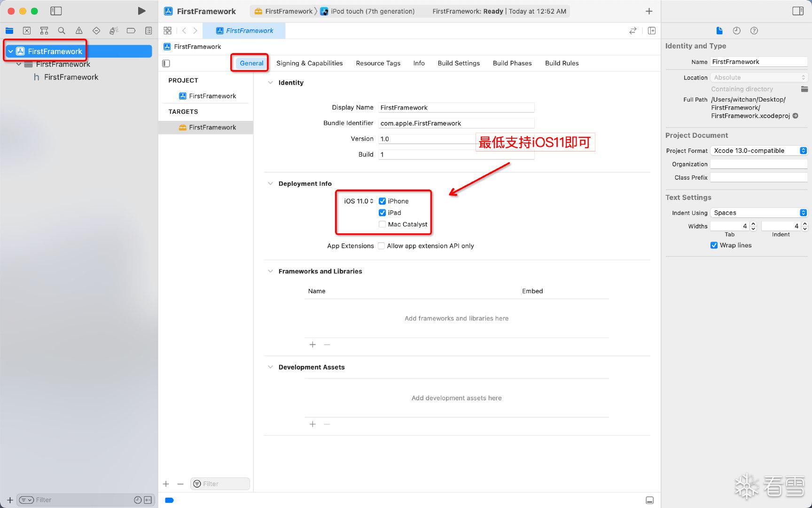Open the Project navigator folder icon
This screenshot has width=812, height=508.
click(x=9, y=31)
